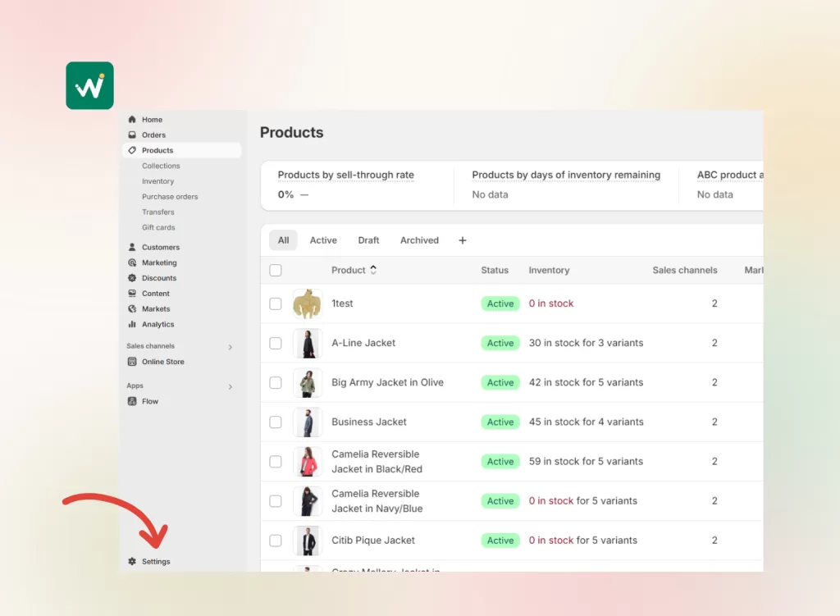Select the Business Jacket checkbox
The image size is (840, 616).
point(276,422)
